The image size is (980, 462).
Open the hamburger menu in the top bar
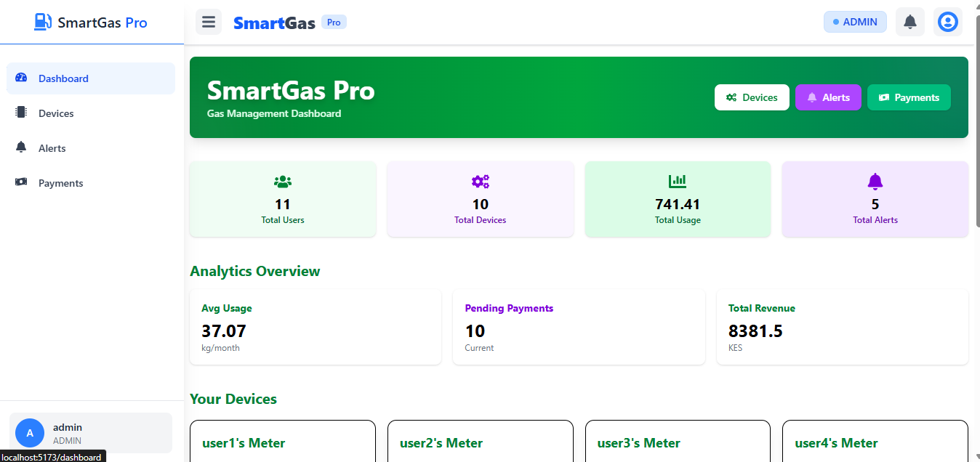pyautogui.click(x=209, y=21)
